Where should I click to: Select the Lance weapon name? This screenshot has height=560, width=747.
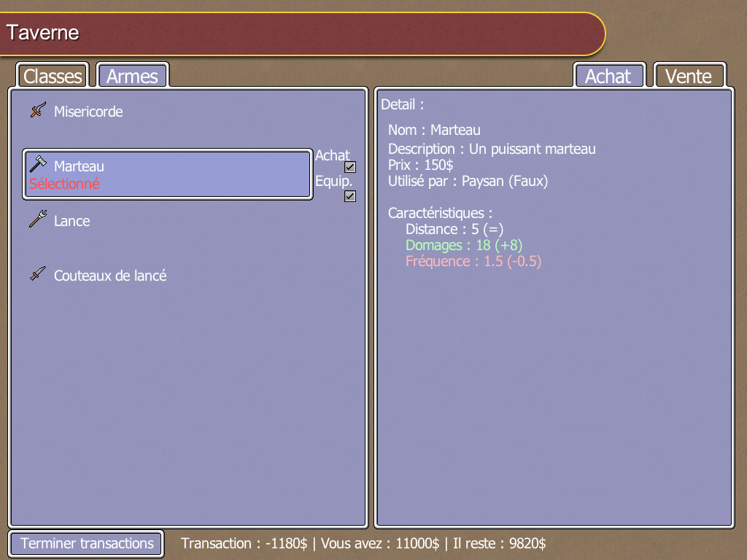[x=72, y=221]
